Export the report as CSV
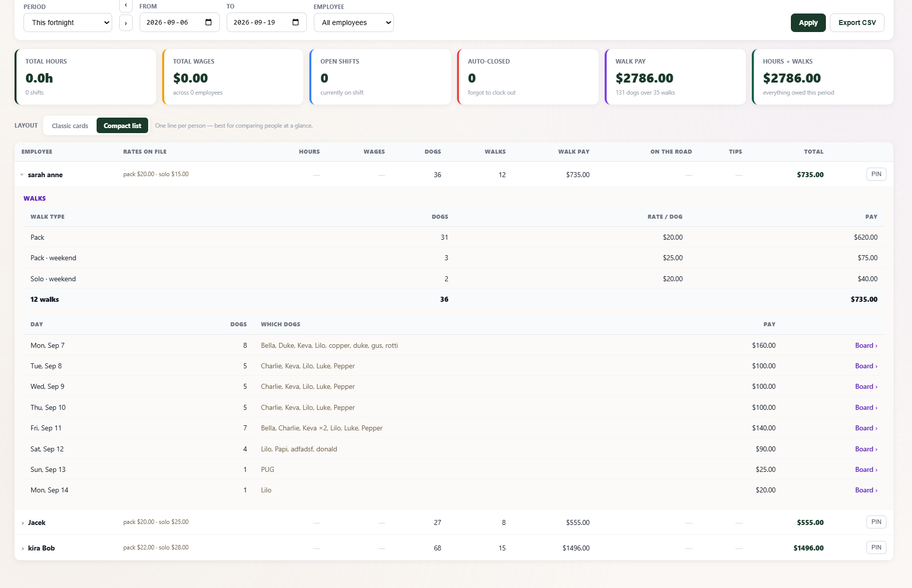912x588 pixels. click(857, 23)
